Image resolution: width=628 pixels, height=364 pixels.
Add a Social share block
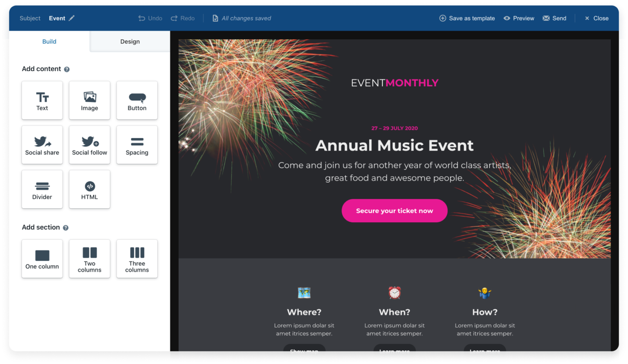coord(42,145)
